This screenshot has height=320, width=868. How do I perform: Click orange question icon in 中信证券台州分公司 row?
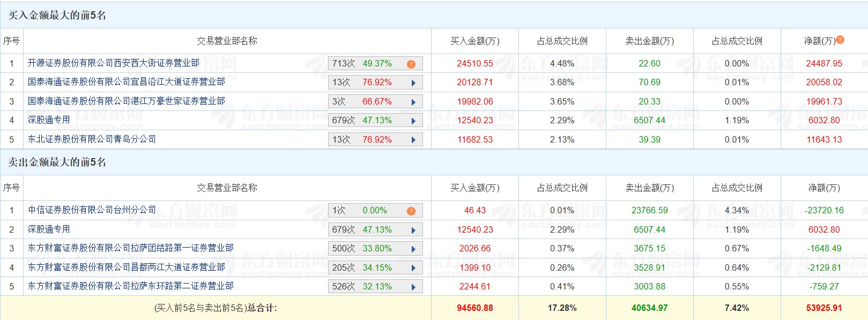pyautogui.click(x=411, y=211)
